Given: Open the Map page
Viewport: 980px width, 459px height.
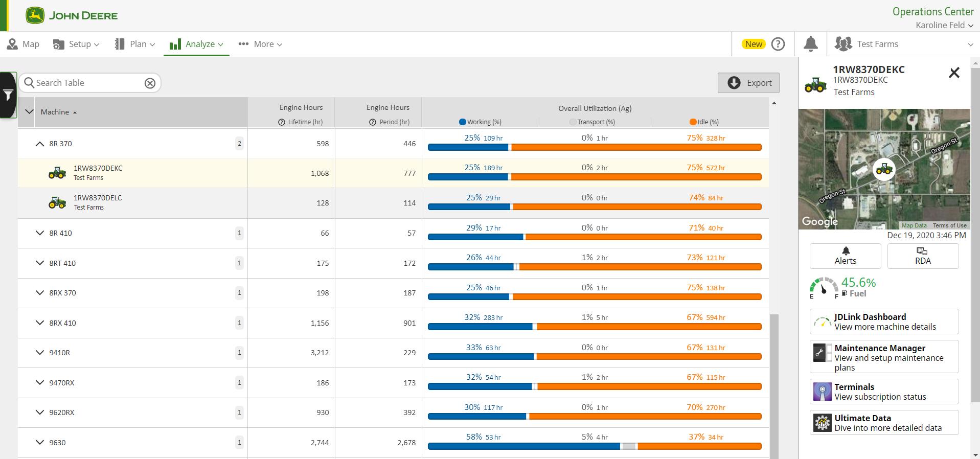Looking at the screenshot, I should [x=23, y=44].
